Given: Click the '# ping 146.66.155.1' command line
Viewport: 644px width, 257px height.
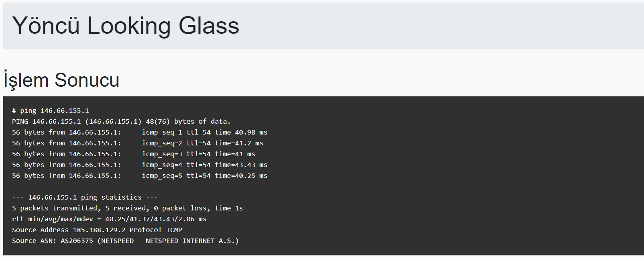Looking at the screenshot, I should tap(51, 110).
